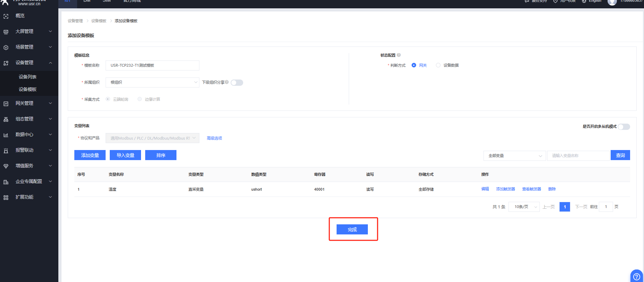Click the 数据中心 chart icon
The height and width of the screenshot is (282, 644).
coord(6,135)
